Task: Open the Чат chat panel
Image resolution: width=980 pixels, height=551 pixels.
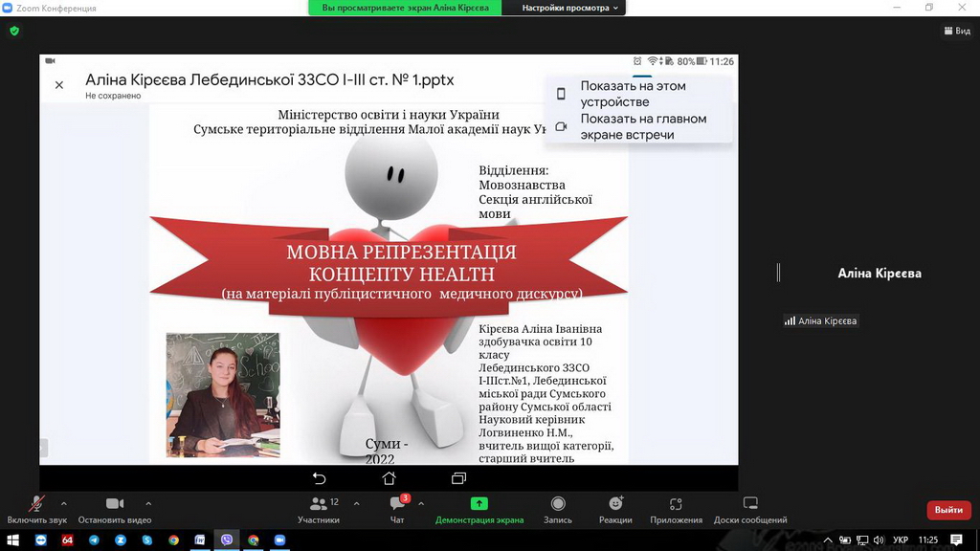Action: click(397, 509)
